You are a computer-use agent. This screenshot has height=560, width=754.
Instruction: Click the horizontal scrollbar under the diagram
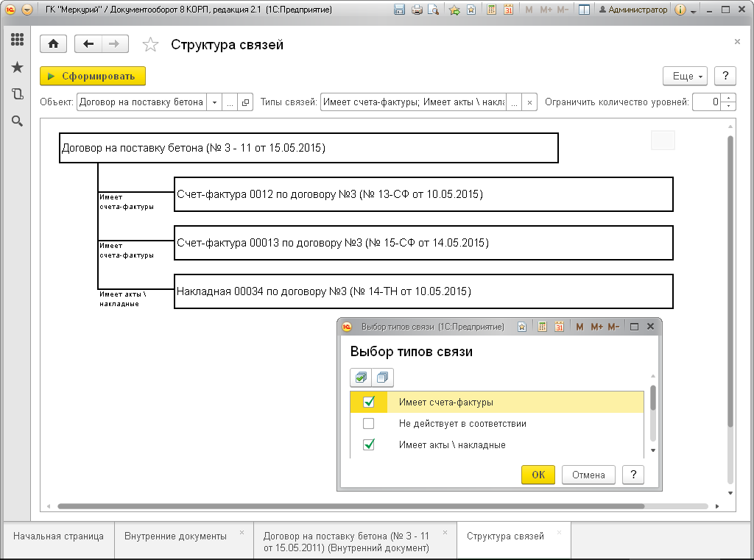tap(351, 506)
